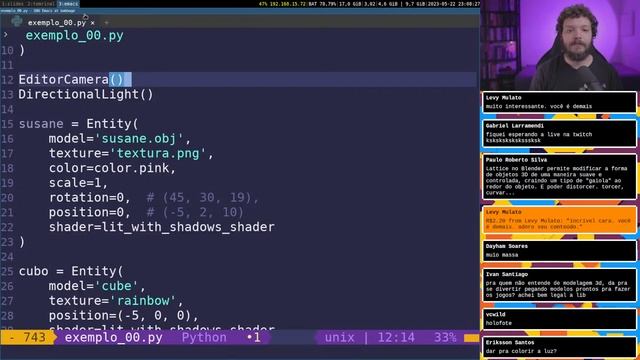Click the closing parenthesis on line 23
The width and height of the screenshot is (640, 360).
point(22,242)
